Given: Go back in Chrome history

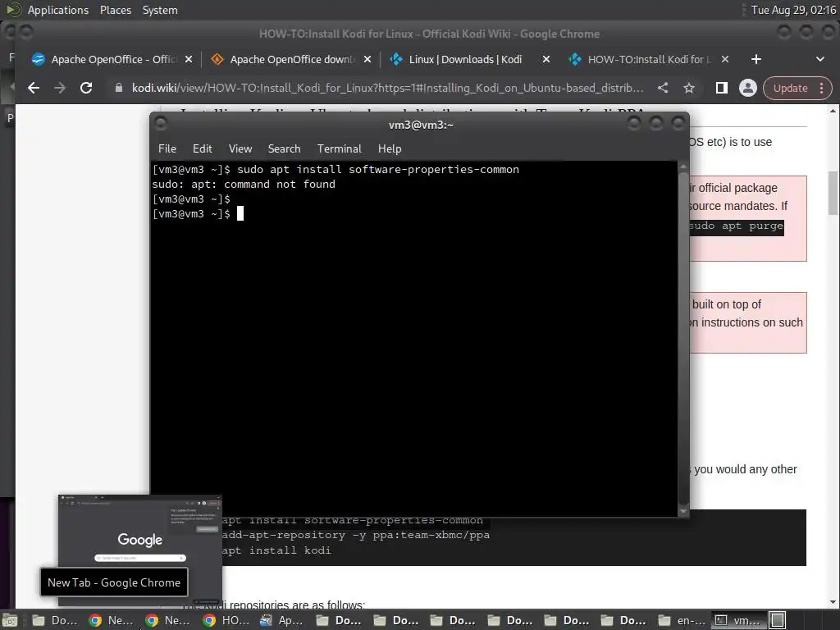Looking at the screenshot, I should [x=33, y=88].
